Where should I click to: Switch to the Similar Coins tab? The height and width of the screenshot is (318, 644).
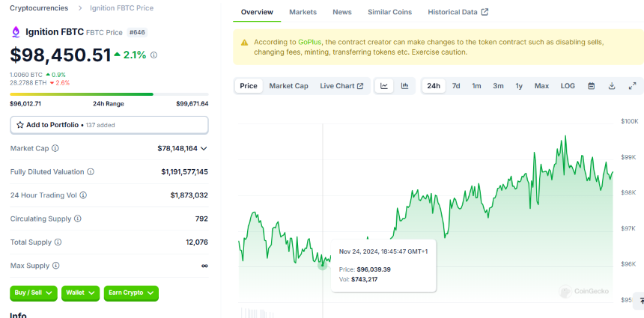coord(389,12)
